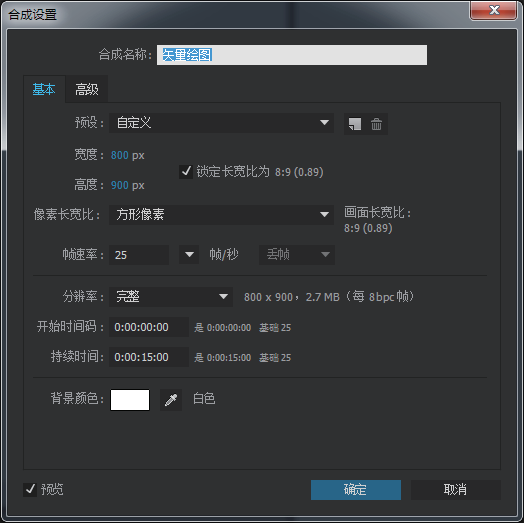Toggle the 预览 checkbox
Screen dimensions: 524x523
click(30, 490)
